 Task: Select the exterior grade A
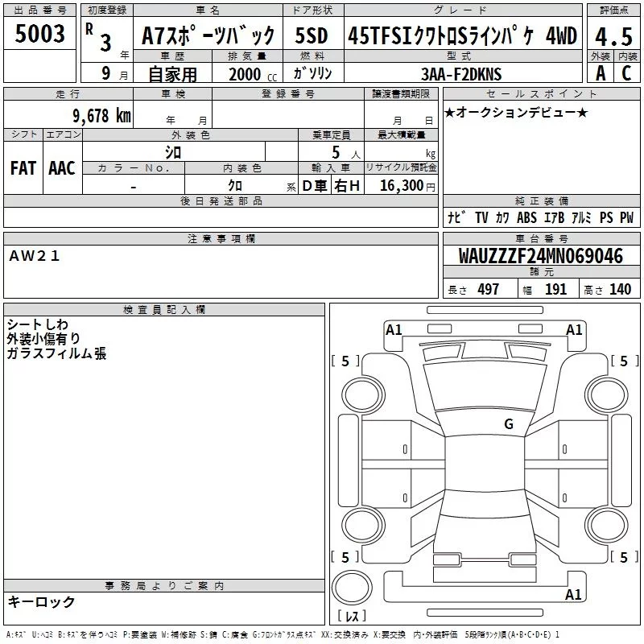pyautogui.click(x=601, y=73)
